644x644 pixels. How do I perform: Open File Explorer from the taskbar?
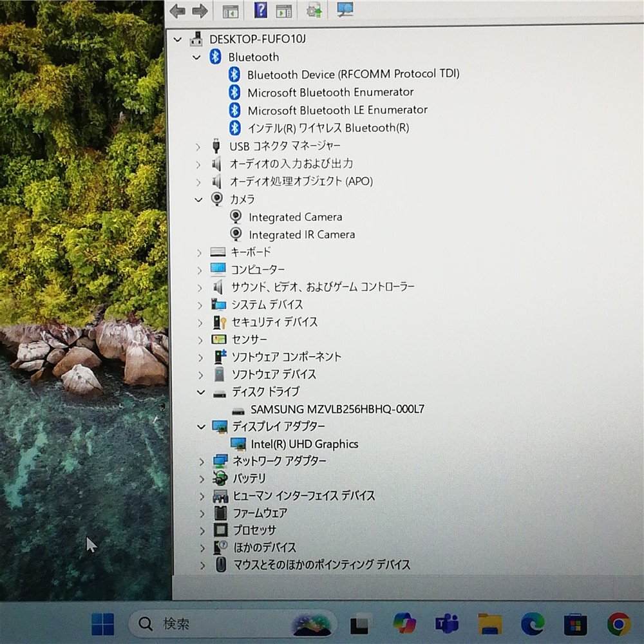[x=490, y=624]
